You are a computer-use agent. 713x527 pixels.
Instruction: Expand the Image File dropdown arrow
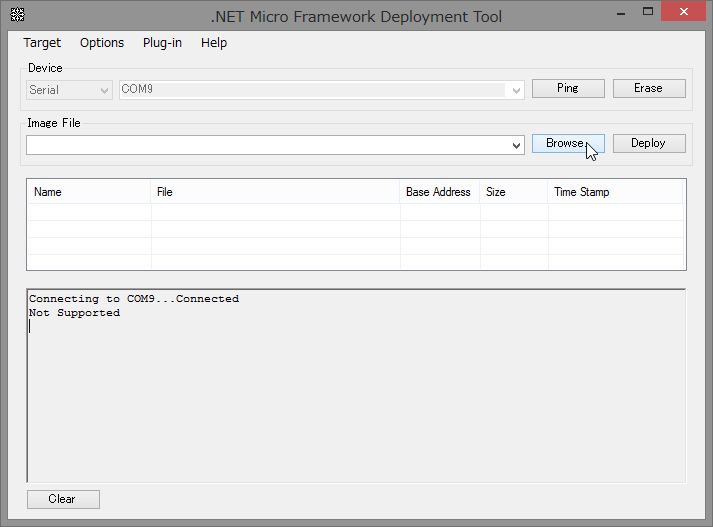tap(516, 146)
